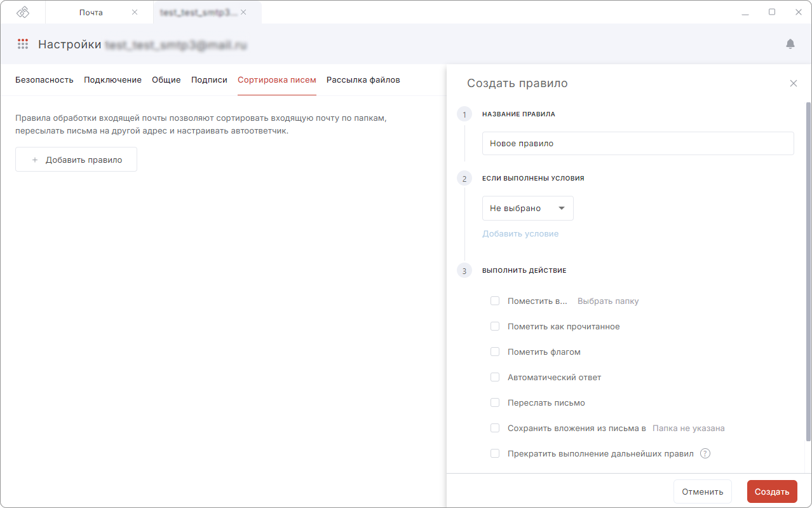Click the ВЫПОЛНИТЬ ДЕЙСТВИЕ label

click(524, 271)
